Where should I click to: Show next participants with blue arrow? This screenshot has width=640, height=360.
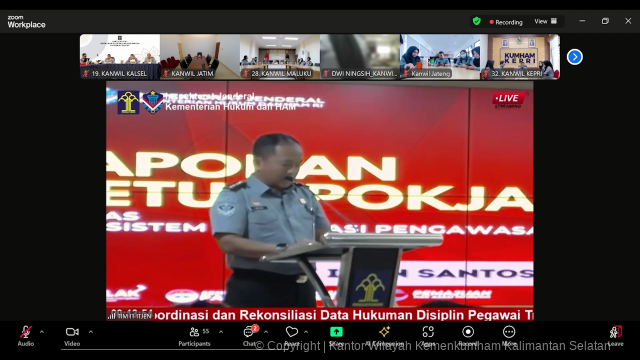574,57
